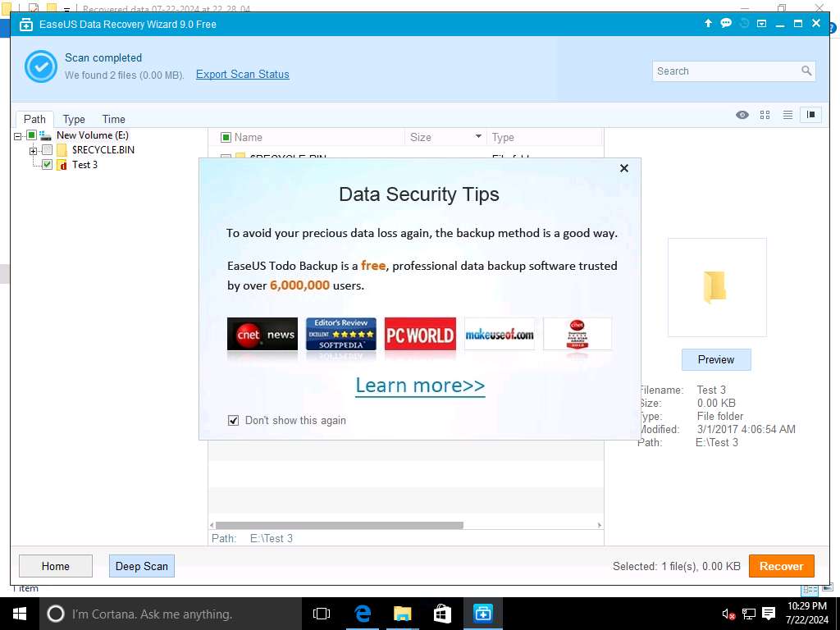Screen dimensions: 840x630
Task: Click the cnet five star award badge
Action: pos(577,334)
